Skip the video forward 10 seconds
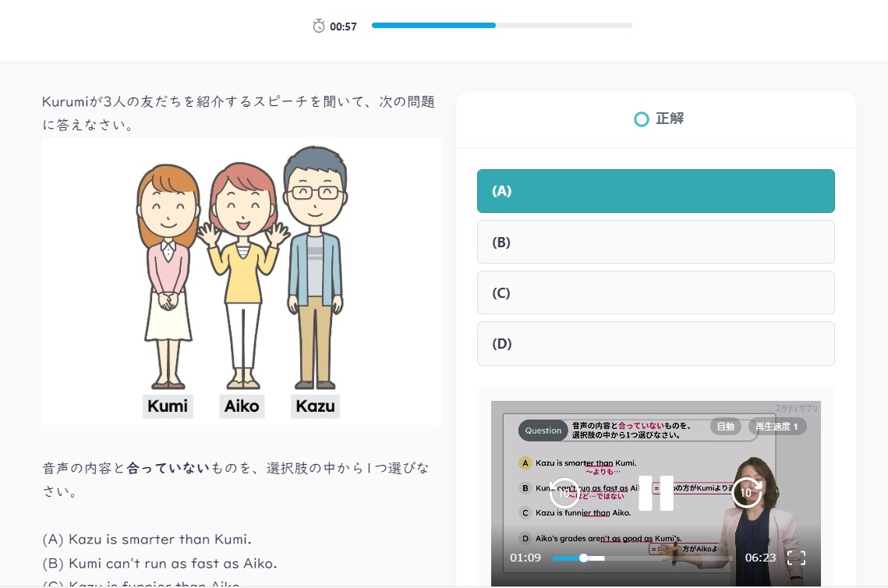 click(747, 494)
